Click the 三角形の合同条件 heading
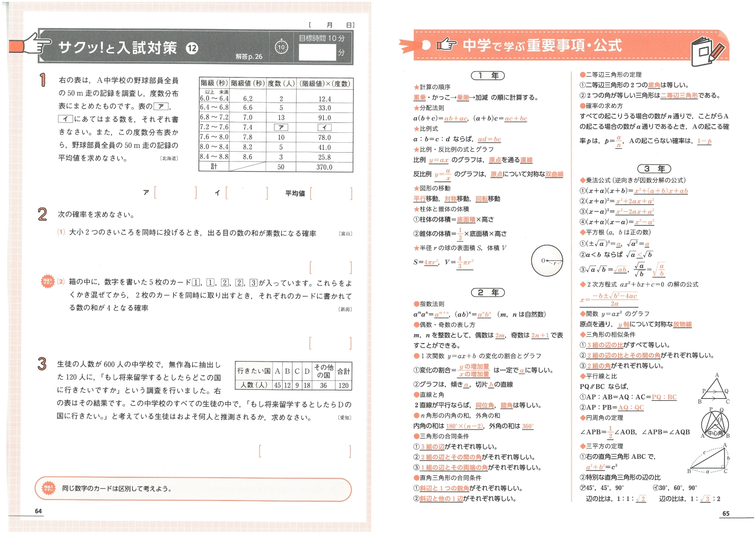This screenshot has width=756, height=534. (x=441, y=436)
